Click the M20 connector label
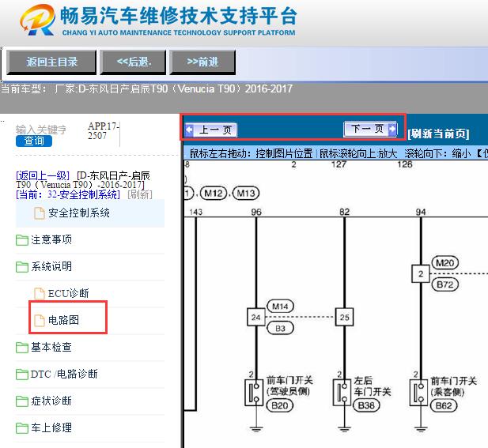The height and width of the screenshot is (448, 488). click(445, 263)
